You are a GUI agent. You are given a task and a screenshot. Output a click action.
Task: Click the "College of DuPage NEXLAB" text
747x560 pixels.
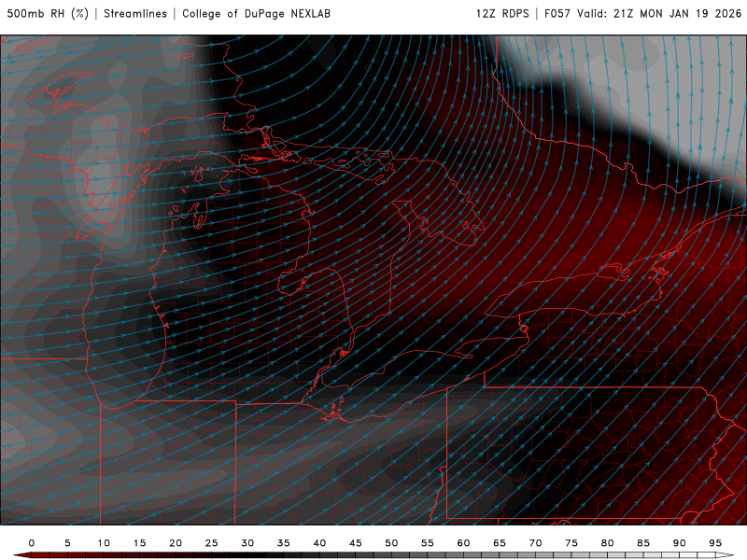click(256, 14)
